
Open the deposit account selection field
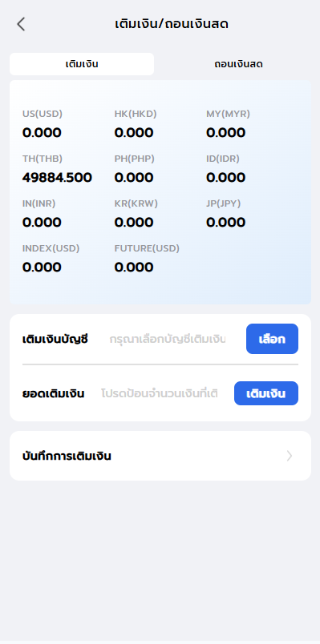click(x=168, y=340)
